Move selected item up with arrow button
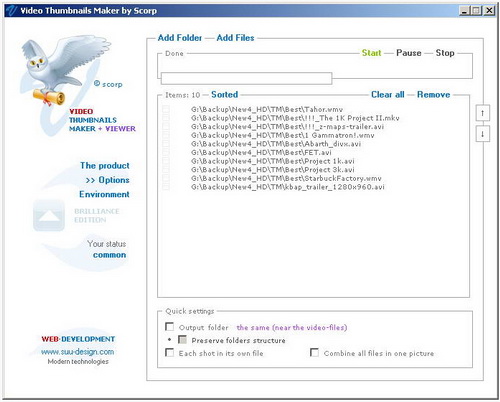This screenshot has width=500, height=402. tap(482, 113)
